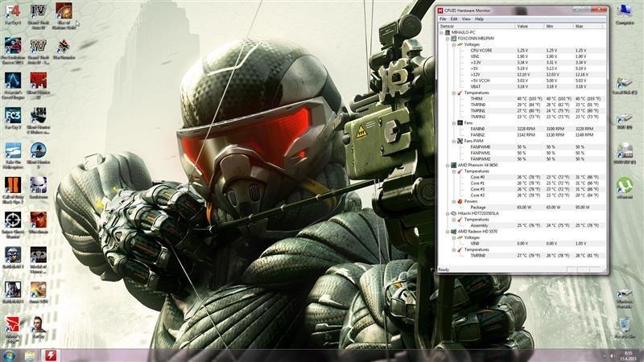The image size is (644, 362).
Task: Collapse the AMD Radeon HD 5570 node
Action: pyautogui.click(x=448, y=232)
